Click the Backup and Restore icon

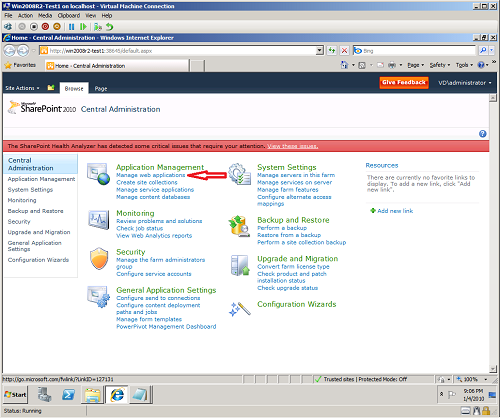239,226
